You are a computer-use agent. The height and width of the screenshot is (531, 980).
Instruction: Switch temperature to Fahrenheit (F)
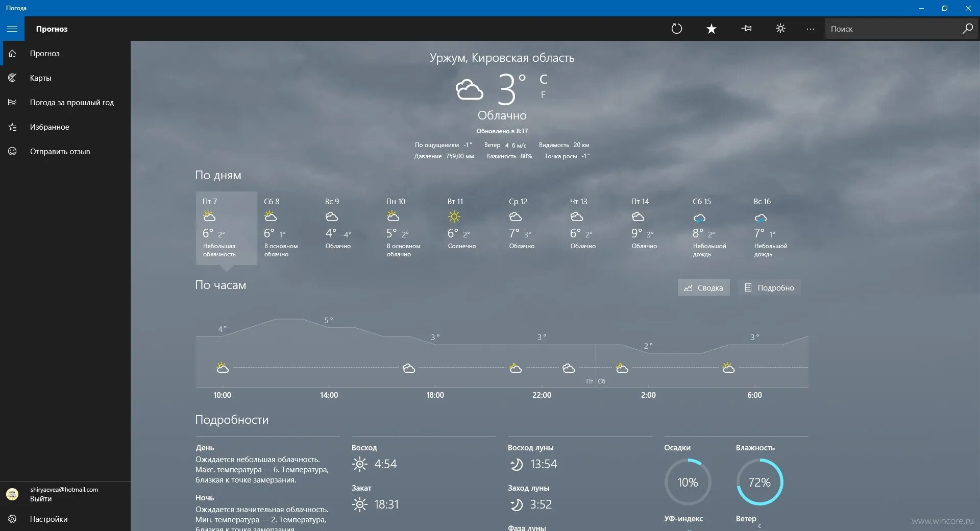[x=543, y=94]
